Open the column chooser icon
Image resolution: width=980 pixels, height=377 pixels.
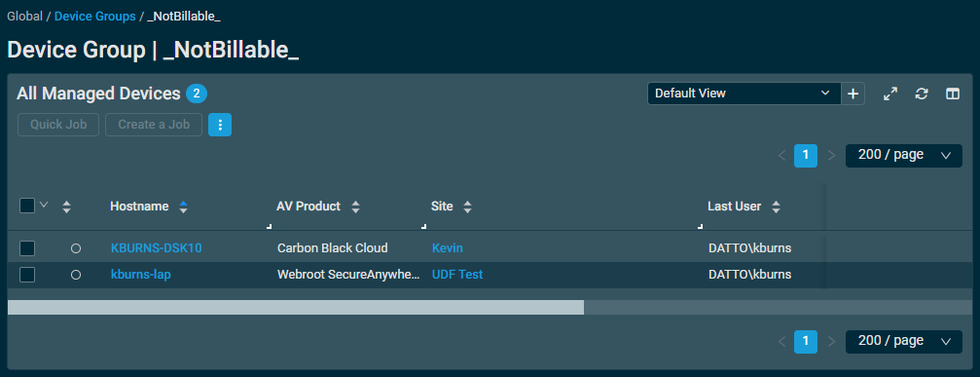(x=953, y=94)
